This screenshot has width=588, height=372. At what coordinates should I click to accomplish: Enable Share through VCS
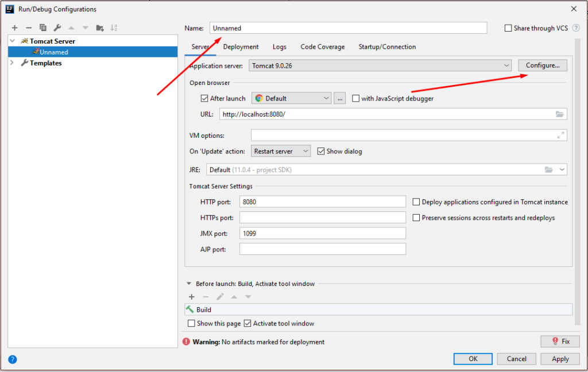coord(508,28)
